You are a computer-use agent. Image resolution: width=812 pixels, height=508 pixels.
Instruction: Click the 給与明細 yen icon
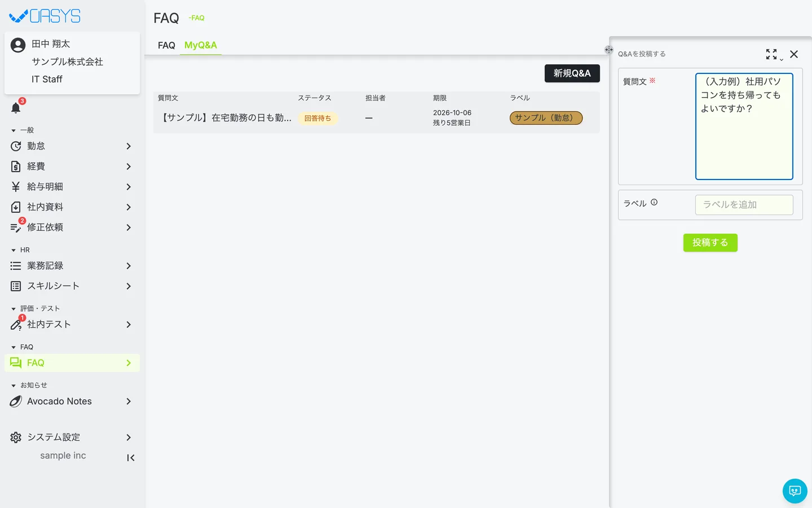tap(16, 187)
